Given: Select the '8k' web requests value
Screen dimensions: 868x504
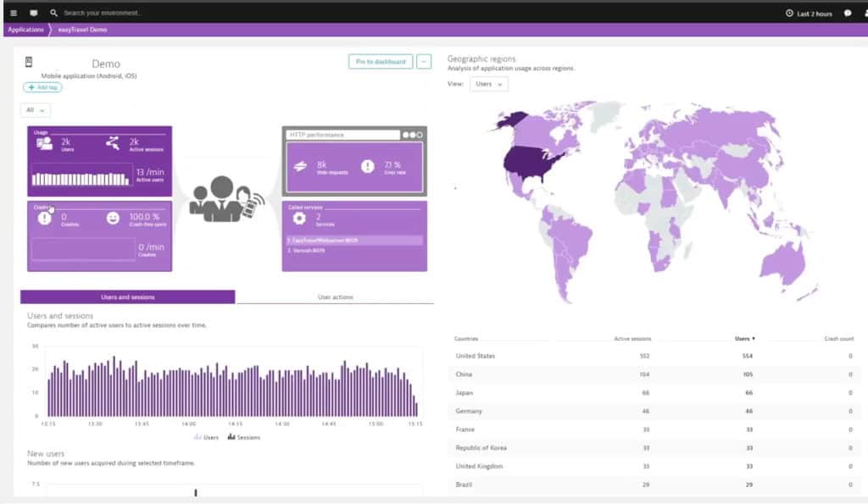Looking at the screenshot, I should coord(321,165).
